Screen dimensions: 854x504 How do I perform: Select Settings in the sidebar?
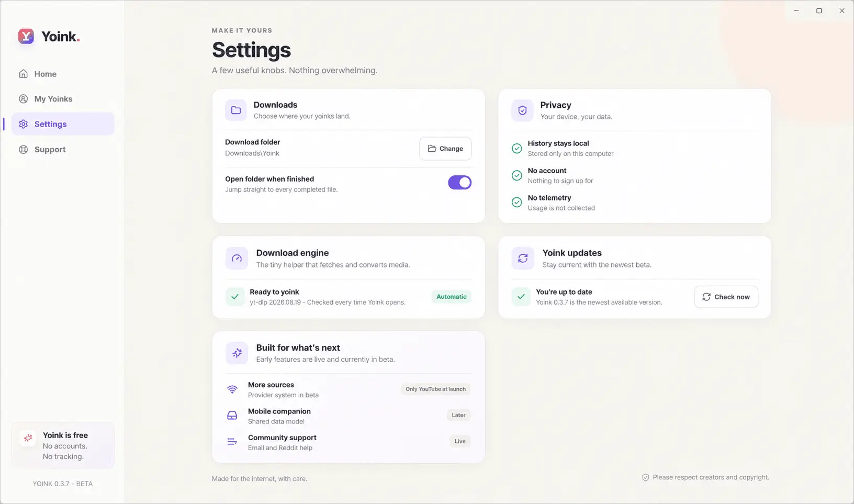click(x=63, y=124)
